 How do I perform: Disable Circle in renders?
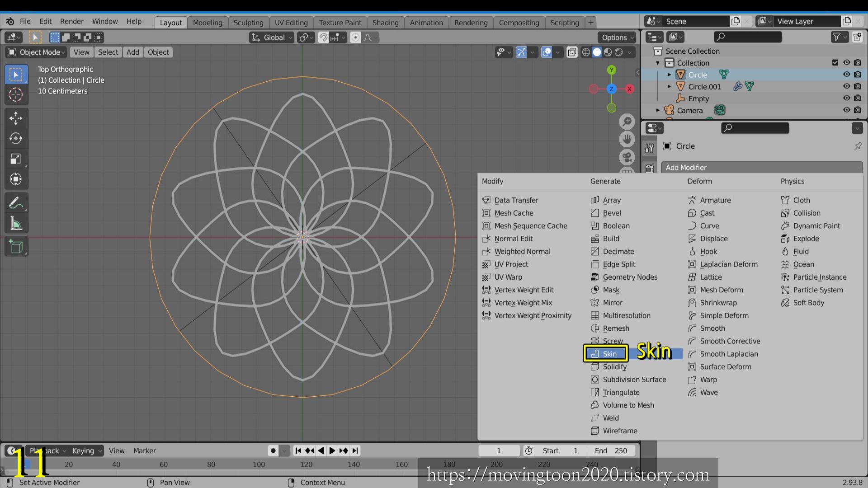[858, 75]
